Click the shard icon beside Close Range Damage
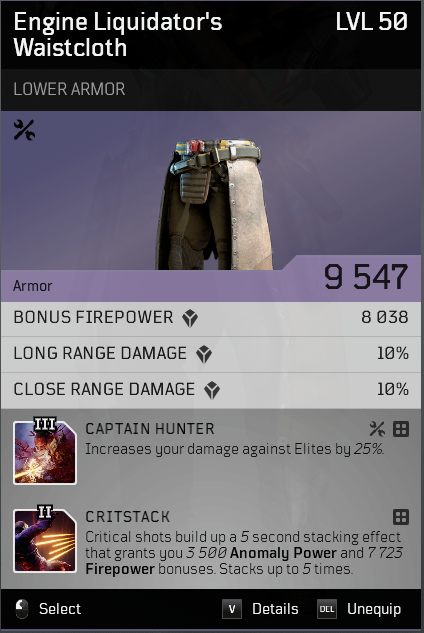424x633 pixels. [x=212, y=390]
